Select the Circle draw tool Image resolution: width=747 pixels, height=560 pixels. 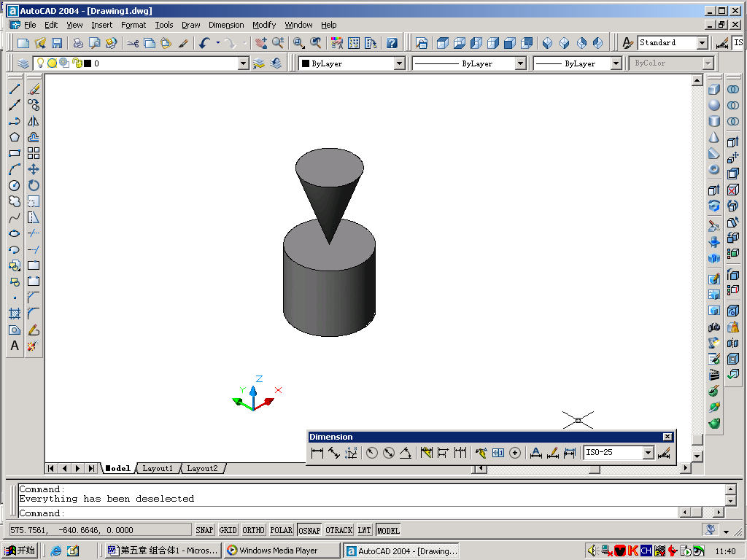pyautogui.click(x=15, y=185)
